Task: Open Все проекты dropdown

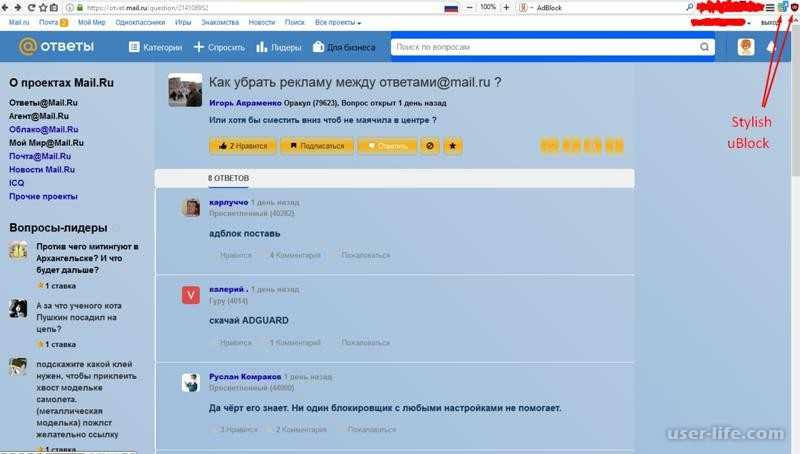Action: coord(338,22)
